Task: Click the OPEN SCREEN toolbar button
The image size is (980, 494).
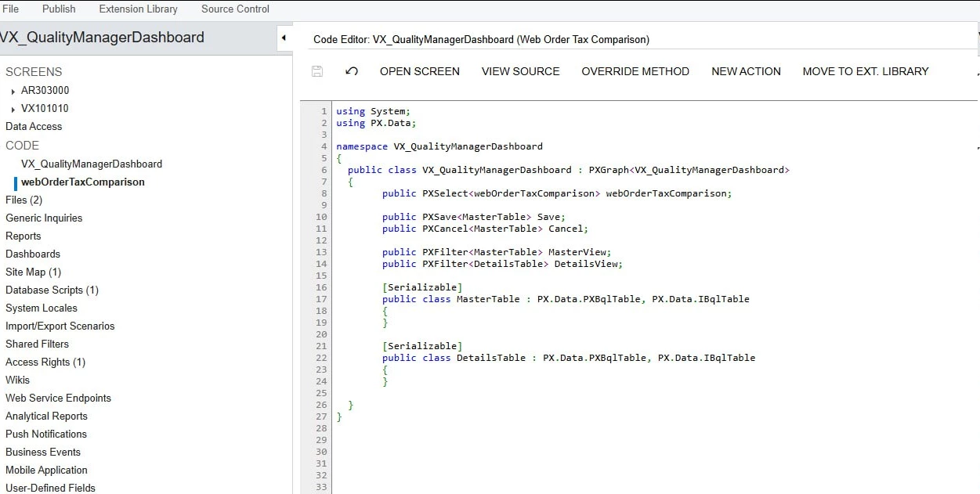Action: pos(419,71)
